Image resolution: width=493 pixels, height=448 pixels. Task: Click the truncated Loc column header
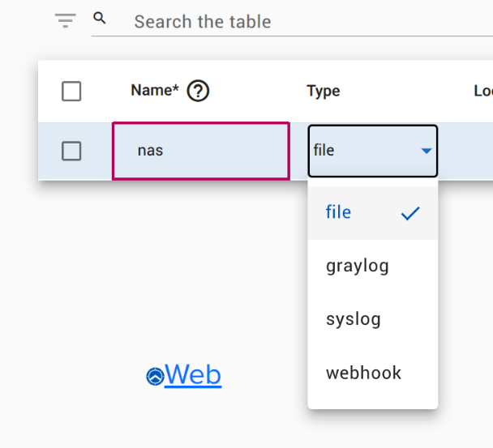pos(482,92)
